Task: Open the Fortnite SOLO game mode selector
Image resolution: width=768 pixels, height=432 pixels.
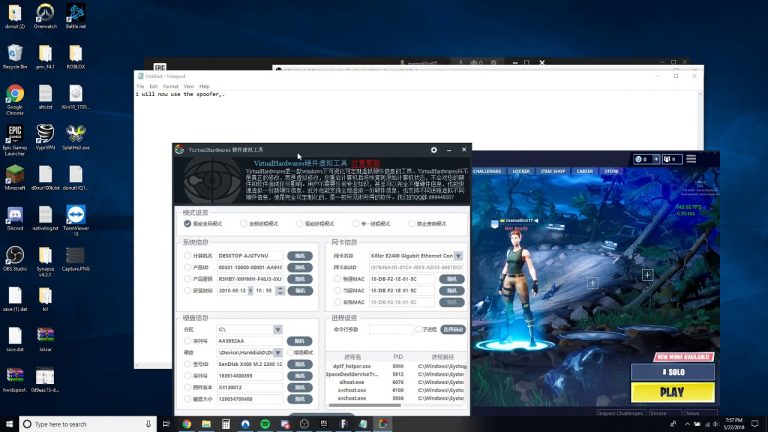Action: click(x=672, y=372)
